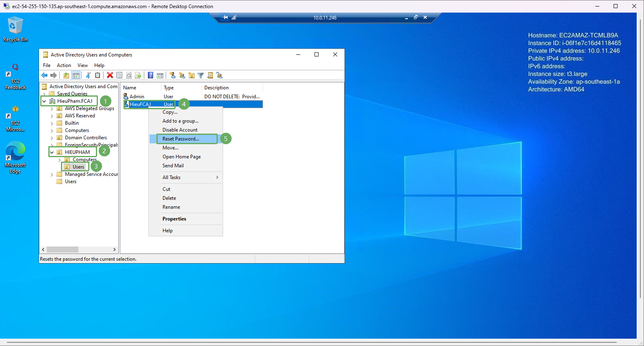Select Add to a group... option
The height and width of the screenshot is (346, 644).
[186, 121]
